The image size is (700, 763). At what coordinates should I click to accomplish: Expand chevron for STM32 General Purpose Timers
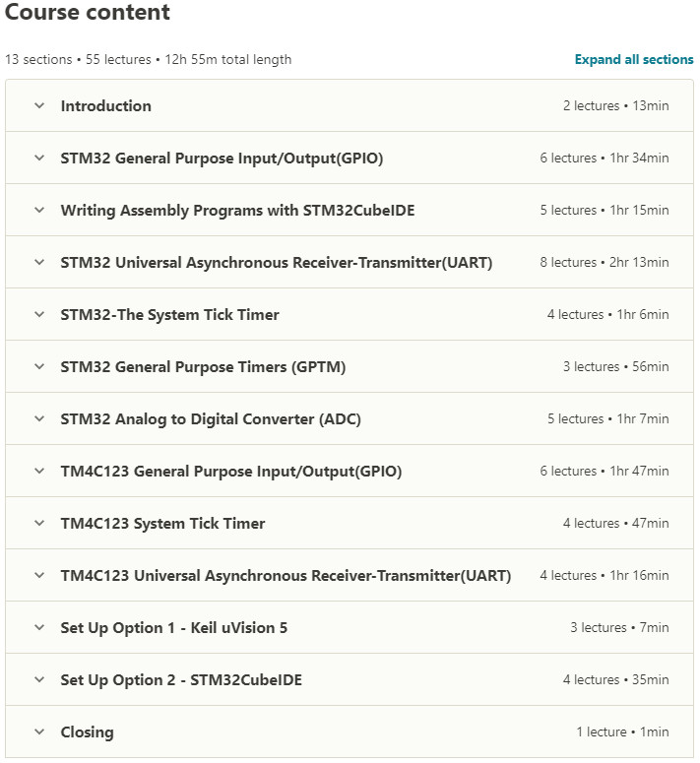(39, 367)
